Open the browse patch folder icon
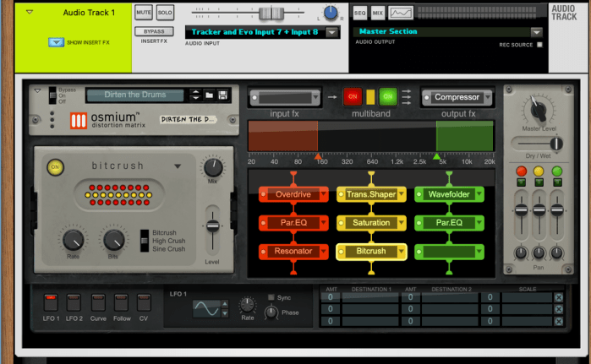This screenshot has height=364, width=591. point(210,95)
